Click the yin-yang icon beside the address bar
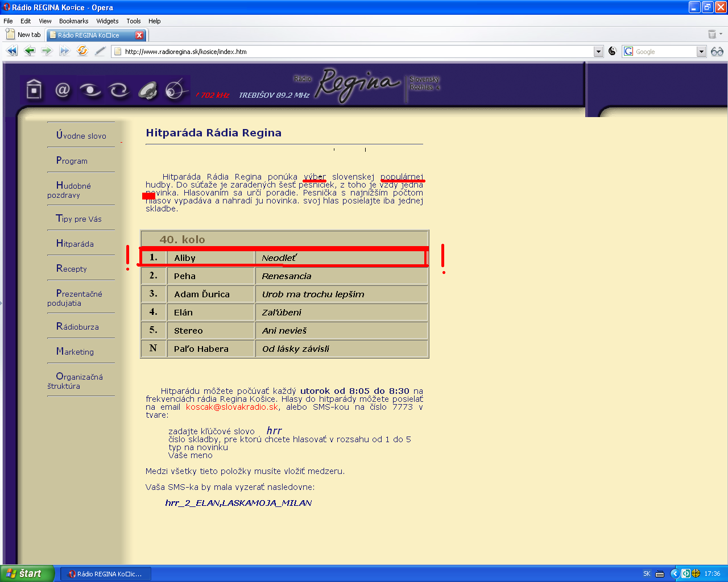 (x=612, y=51)
